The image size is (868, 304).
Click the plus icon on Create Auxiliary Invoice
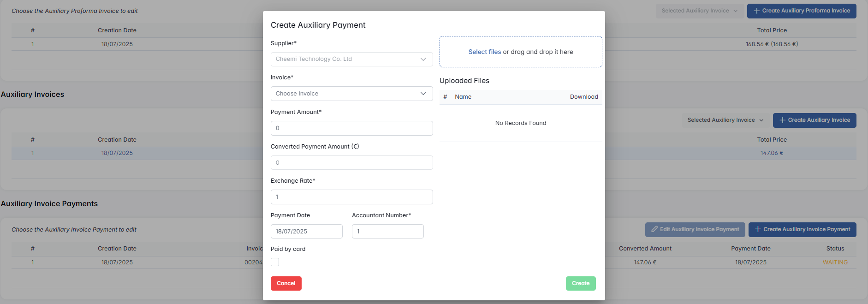(782, 120)
